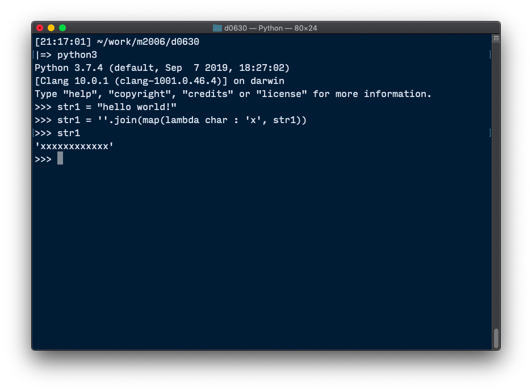This screenshot has width=532, height=392.
Task: Click the red close window button
Action: pyautogui.click(x=40, y=28)
